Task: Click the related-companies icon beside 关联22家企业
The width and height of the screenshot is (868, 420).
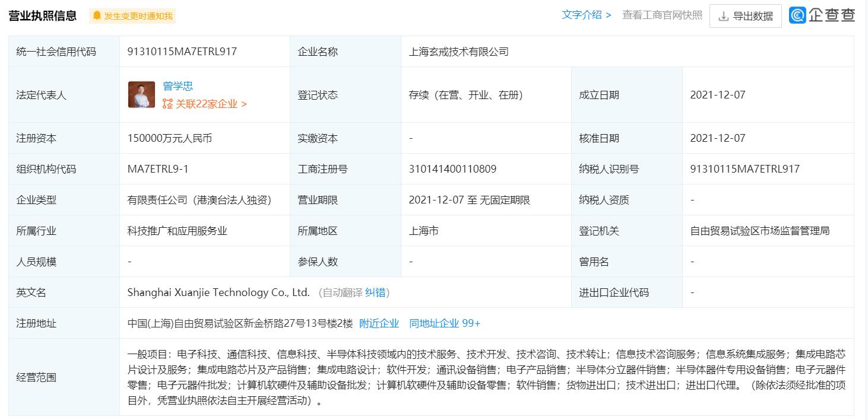Action: coord(167,104)
